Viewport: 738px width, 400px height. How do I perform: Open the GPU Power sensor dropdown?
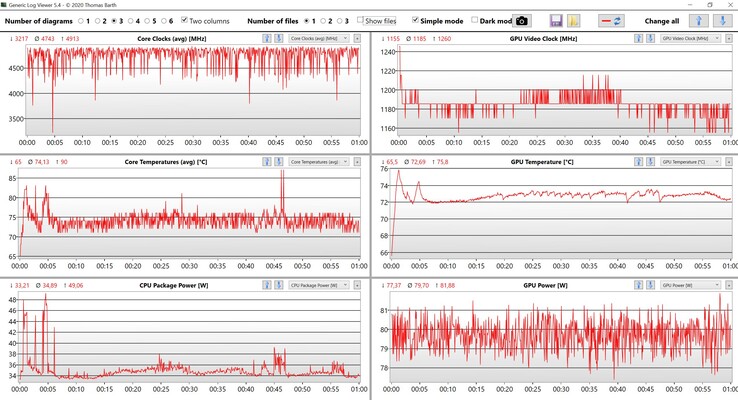tap(690, 285)
